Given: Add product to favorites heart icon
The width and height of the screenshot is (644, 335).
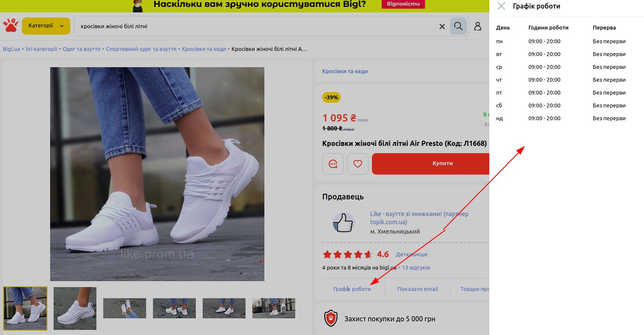Looking at the screenshot, I should [358, 164].
